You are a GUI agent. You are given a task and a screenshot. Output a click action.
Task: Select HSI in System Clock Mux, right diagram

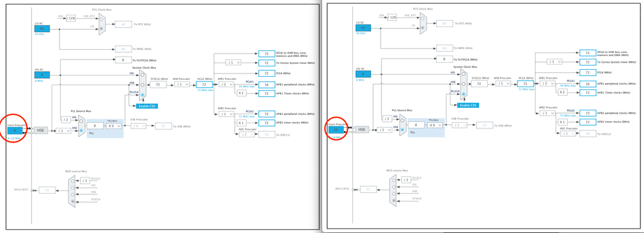point(463,74)
